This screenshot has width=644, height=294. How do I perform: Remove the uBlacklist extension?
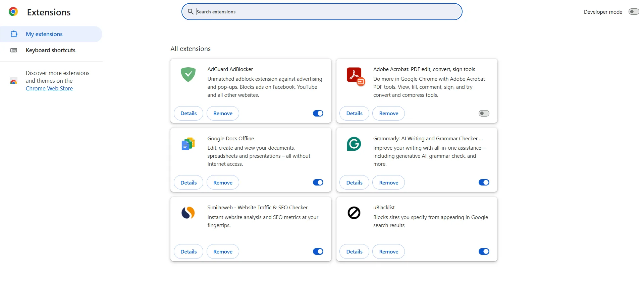point(388,251)
